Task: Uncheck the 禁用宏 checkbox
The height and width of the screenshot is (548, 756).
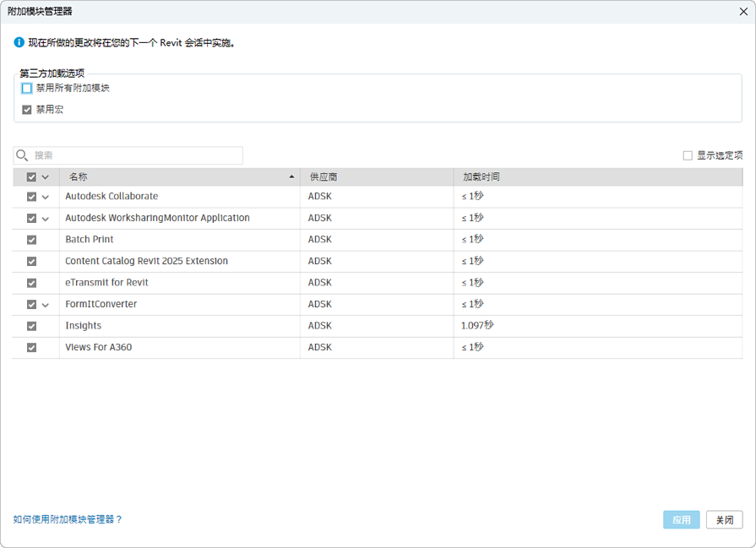Action: (27, 110)
